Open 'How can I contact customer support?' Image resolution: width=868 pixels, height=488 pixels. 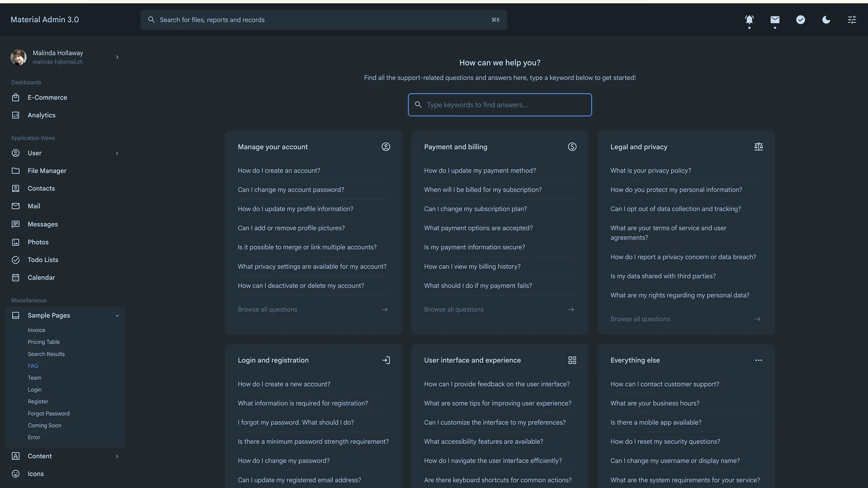click(665, 384)
